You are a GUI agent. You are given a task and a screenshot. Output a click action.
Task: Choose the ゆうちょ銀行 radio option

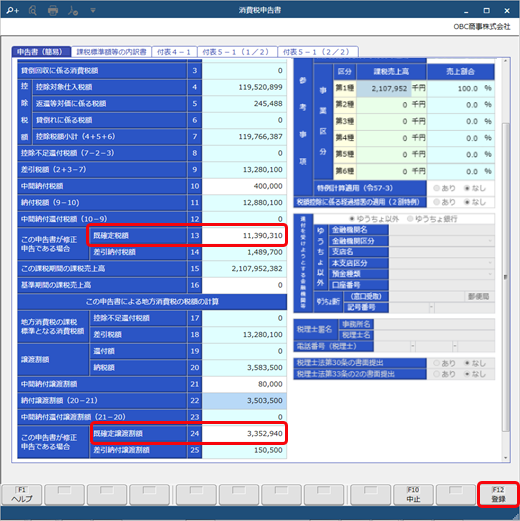[x=410, y=219]
